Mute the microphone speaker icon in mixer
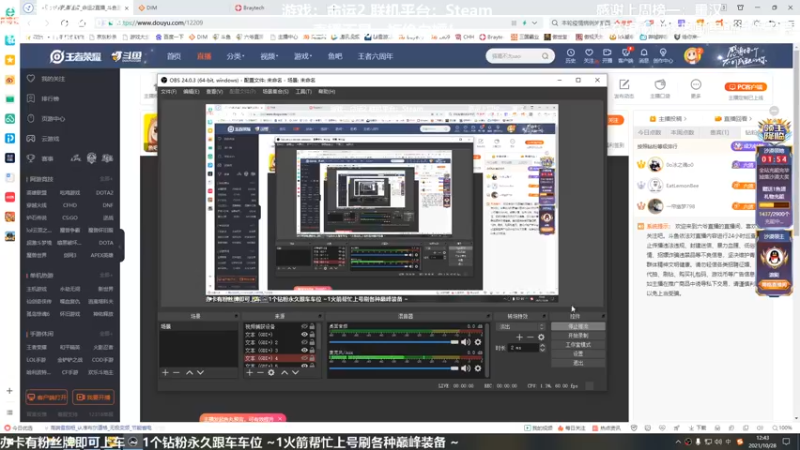800x450 pixels. (x=466, y=368)
